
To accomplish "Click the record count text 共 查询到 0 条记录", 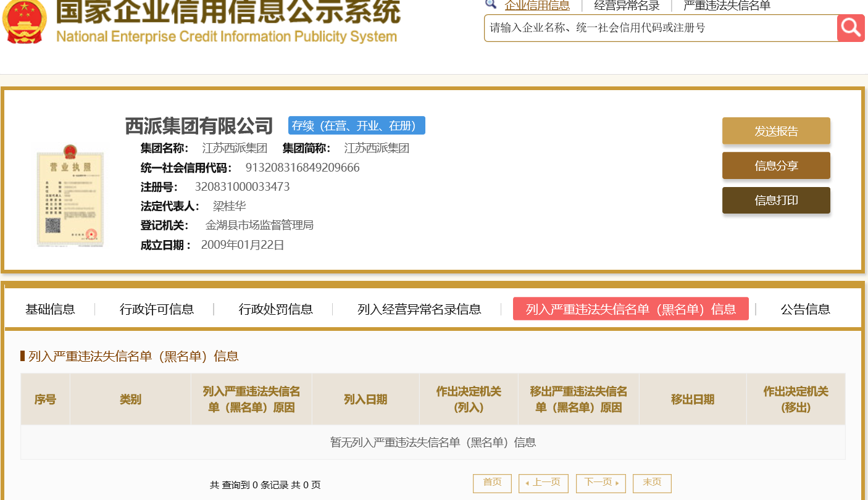I will click(249, 485).
